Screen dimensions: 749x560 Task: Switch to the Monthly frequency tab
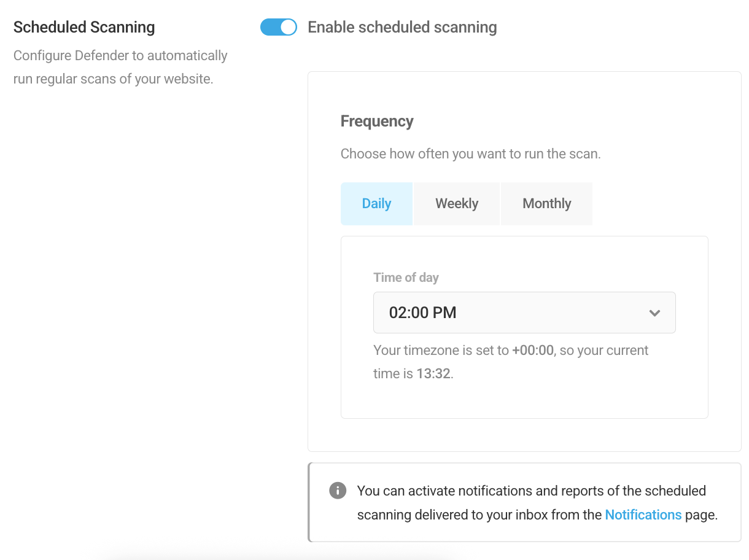coord(546,203)
